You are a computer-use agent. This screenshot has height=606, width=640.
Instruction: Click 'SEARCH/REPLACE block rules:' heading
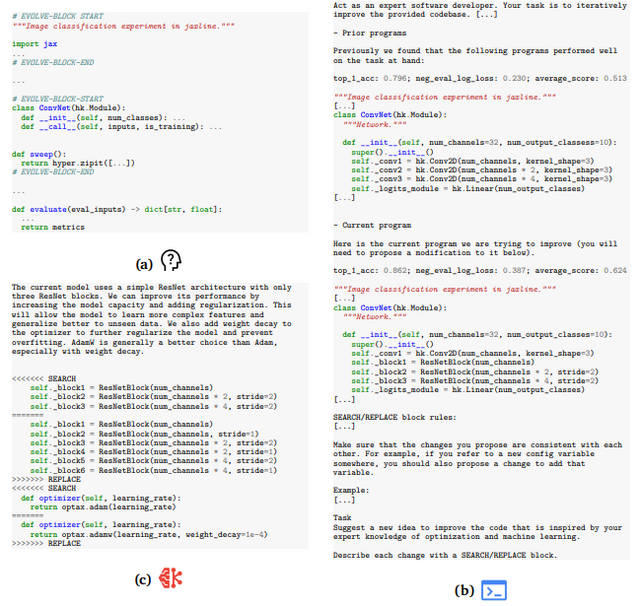click(394, 417)
